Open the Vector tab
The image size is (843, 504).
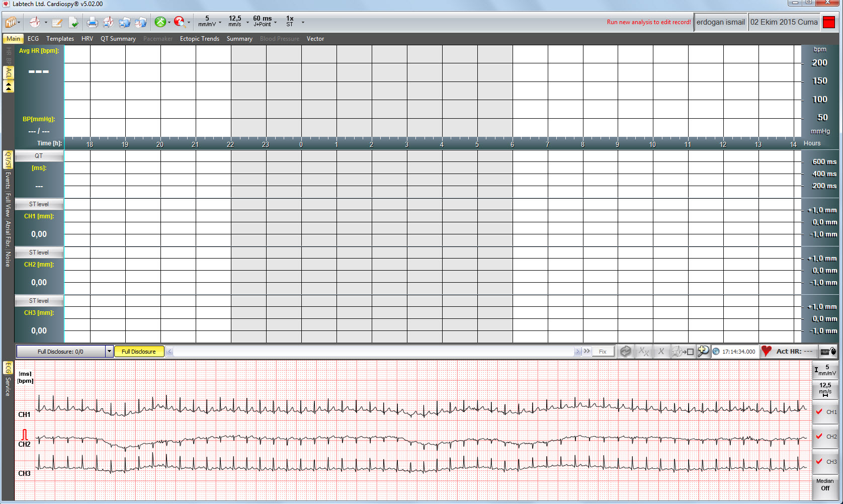[x=315, y=39]
